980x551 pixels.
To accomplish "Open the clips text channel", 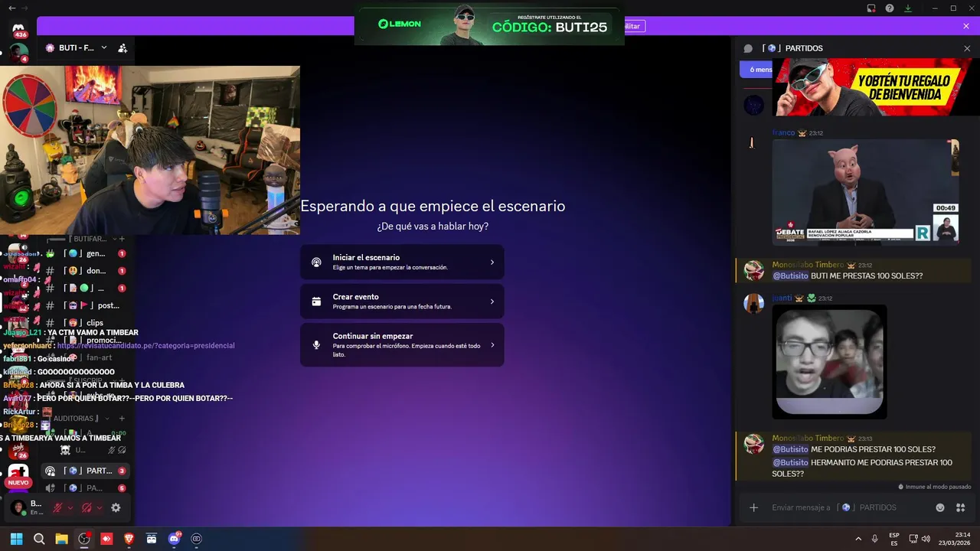I will (x=85, y=323).
